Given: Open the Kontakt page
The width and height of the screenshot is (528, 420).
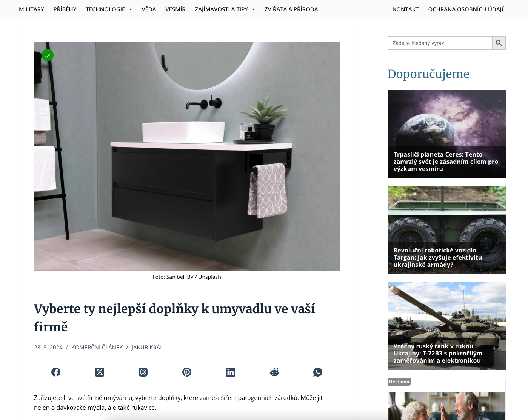Looking at the screenshot, I should click(406, 9).
